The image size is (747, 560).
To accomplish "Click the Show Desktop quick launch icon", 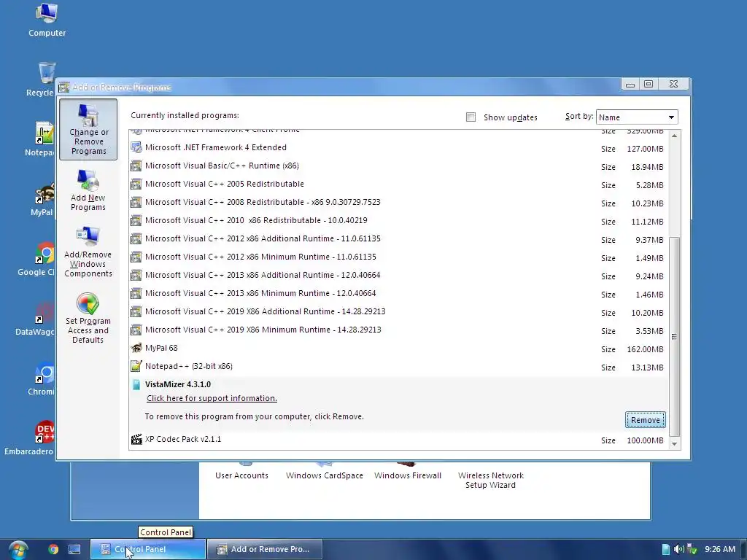I will tap(74, 549).
